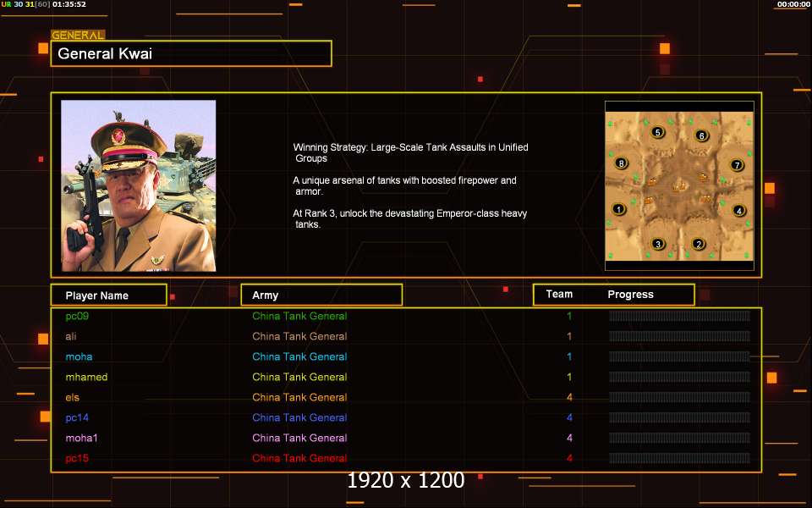The width and height of the screenshot is (812, 508).
Task: Click team number 4 in moha1 row
Action: pyautogui.click(x=569, y=438)
